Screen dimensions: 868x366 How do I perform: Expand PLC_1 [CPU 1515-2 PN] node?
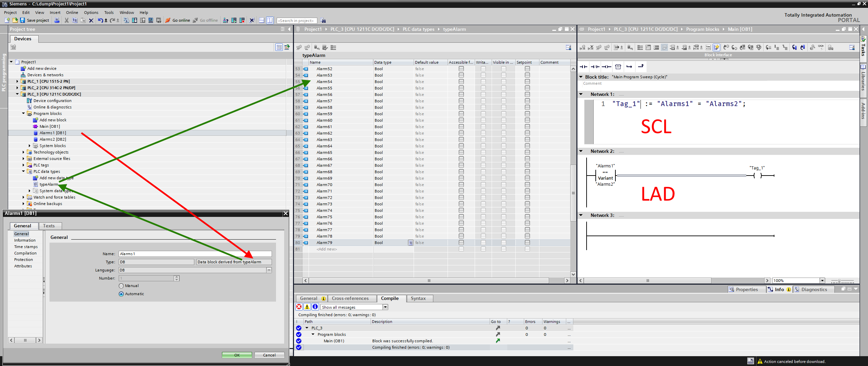tap(17, 81)
